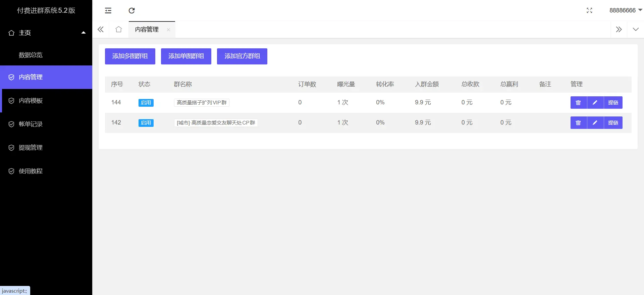Edit group 144 using the pencil icon
The image size is (644, 295).
tap(595, 103)
